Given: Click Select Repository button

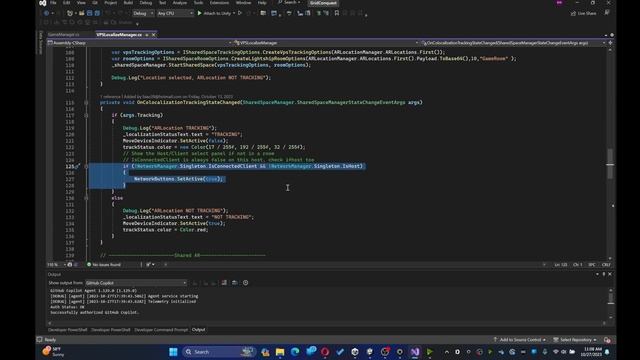Looking at the screenshot, I should coord(575,340).
